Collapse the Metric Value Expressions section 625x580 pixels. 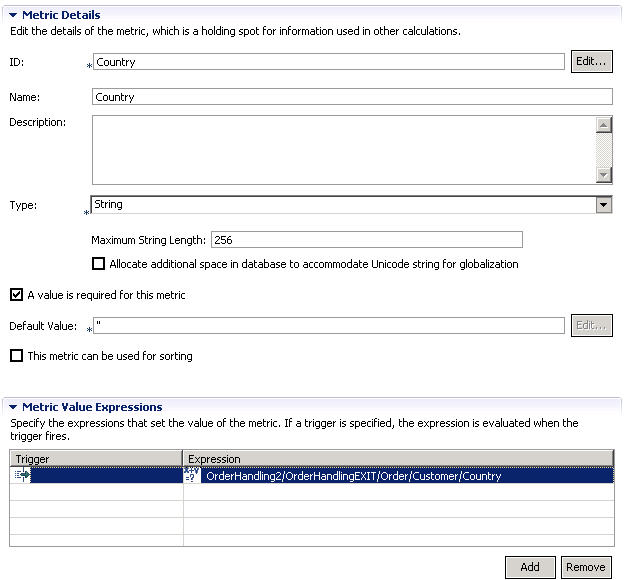tap(13, 407)
